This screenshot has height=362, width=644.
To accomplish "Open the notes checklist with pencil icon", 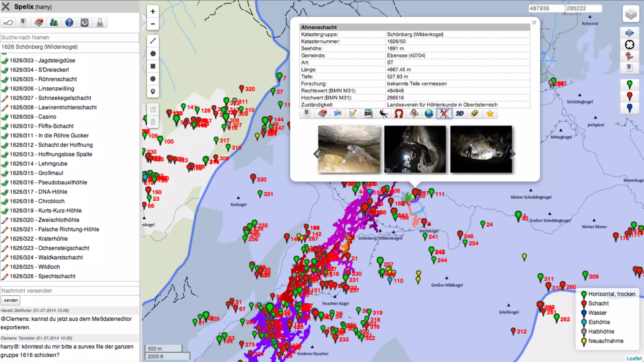I will coord(353,113).
